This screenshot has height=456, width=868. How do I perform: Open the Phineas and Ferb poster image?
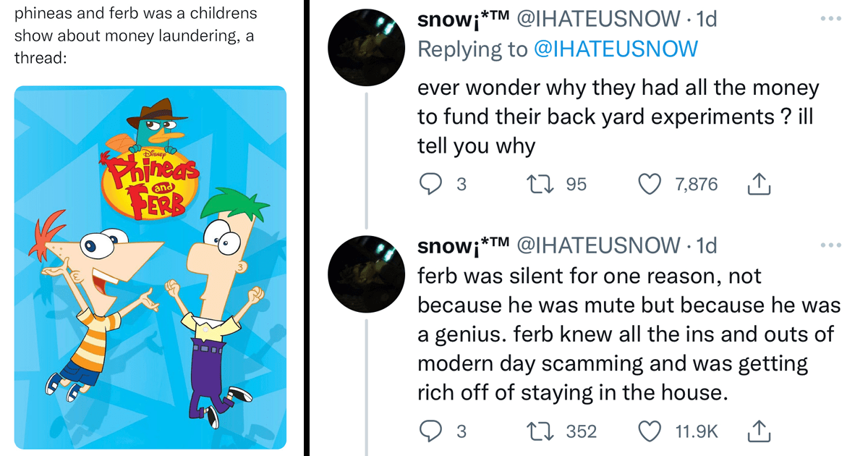point(150,267)
